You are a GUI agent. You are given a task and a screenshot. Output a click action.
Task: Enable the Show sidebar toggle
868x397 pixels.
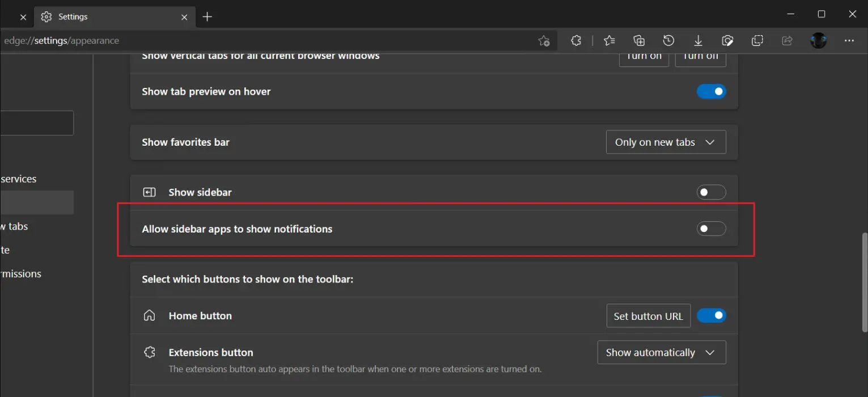(x=711, y=192)
